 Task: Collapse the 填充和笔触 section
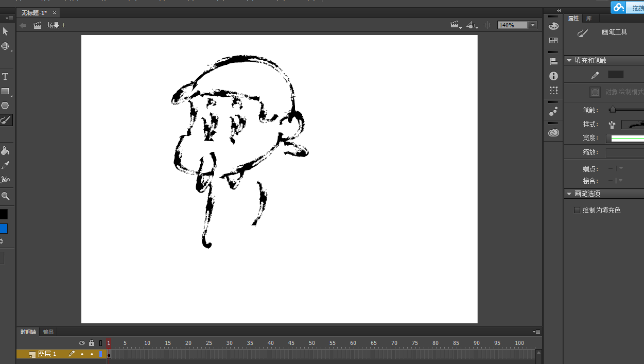tap(569, 61)
